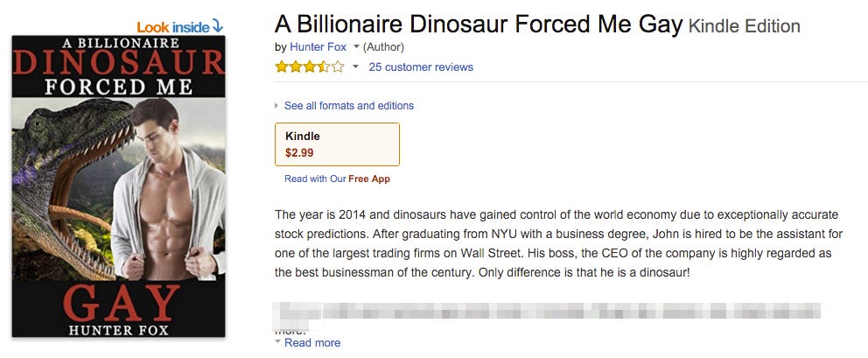The image size is (868, 358).
Task: Click the Kindle Edition label
Action: coord(744,26)
